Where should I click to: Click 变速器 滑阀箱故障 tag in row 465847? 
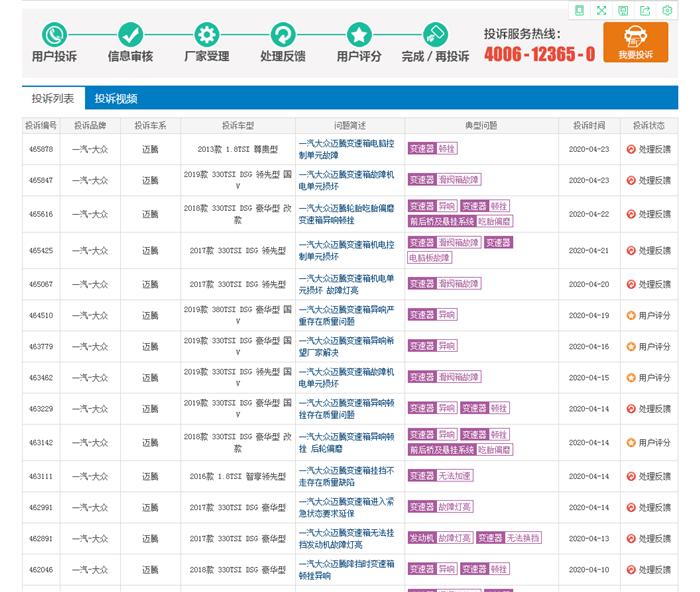[x=444, y=180]
